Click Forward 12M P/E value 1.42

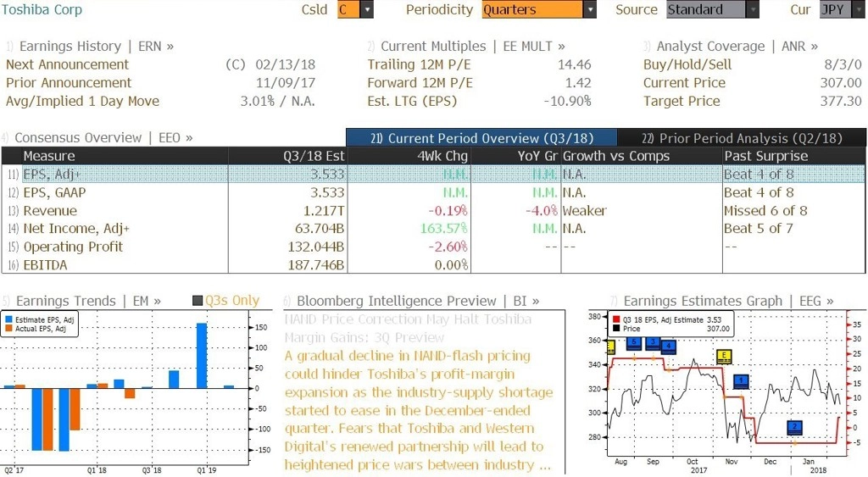click(x=578, y=83)
